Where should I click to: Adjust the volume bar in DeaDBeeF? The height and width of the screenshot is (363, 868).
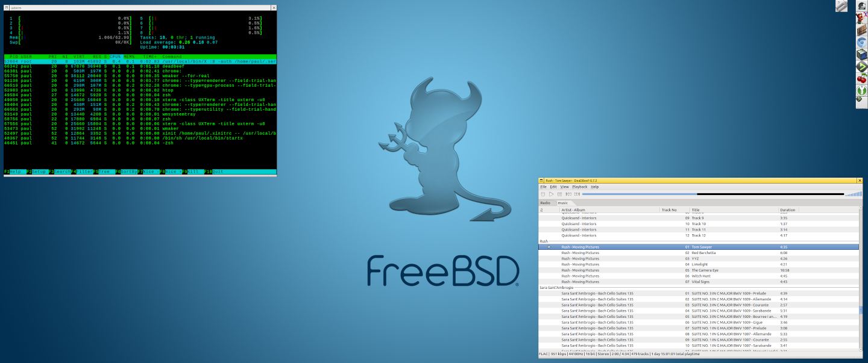[x=853, y=194]
